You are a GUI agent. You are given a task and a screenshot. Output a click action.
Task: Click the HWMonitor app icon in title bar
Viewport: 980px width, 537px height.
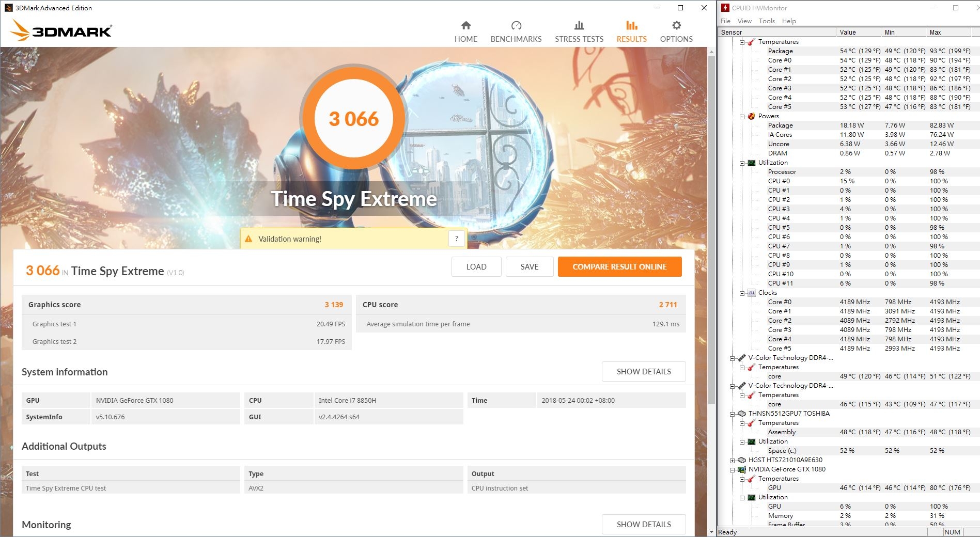(725, 8)
